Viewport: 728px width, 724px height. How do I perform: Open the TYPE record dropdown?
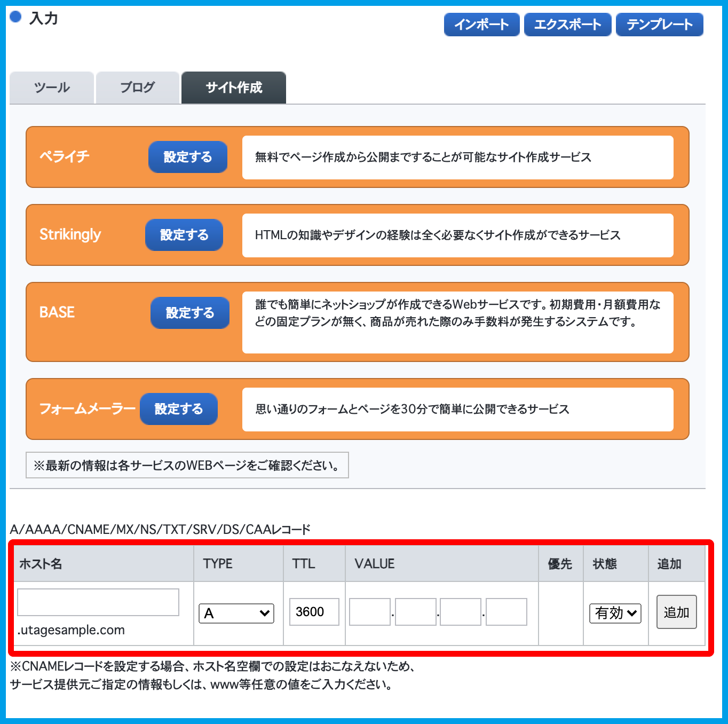coord(236,613)
